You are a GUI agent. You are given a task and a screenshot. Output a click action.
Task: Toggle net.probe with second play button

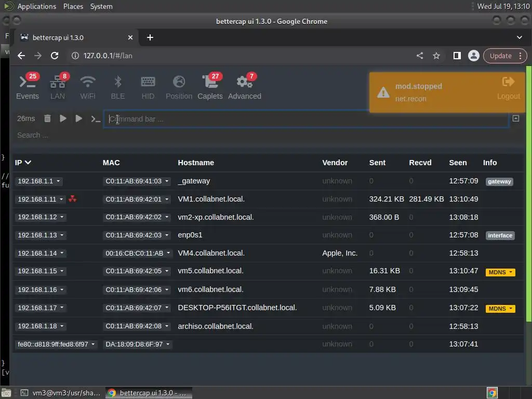[x=78, y=118]
